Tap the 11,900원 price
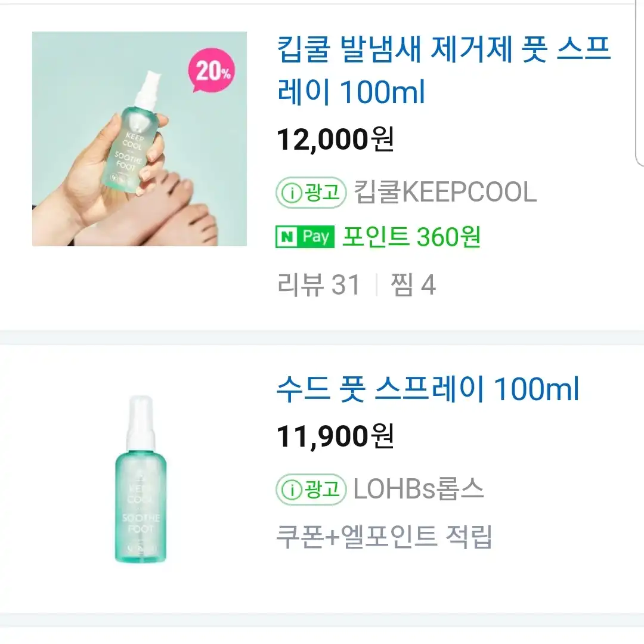 (x=336, y=436)
